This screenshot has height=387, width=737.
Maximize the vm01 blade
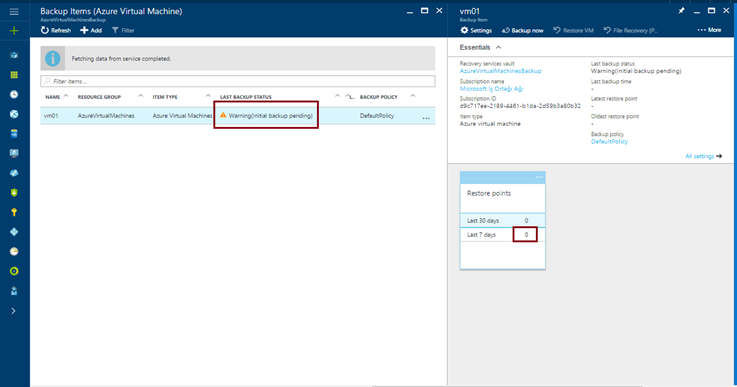[x=712, y=11]
